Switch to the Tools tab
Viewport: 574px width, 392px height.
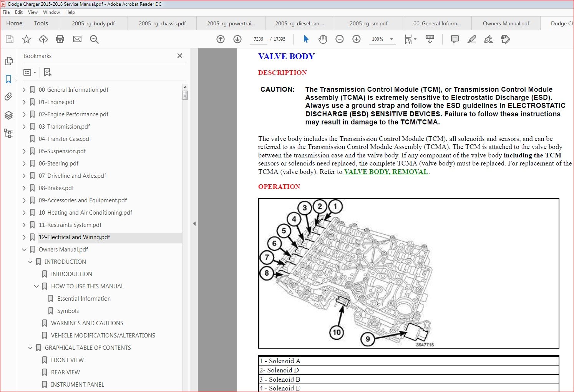click(x=41, y=23)
